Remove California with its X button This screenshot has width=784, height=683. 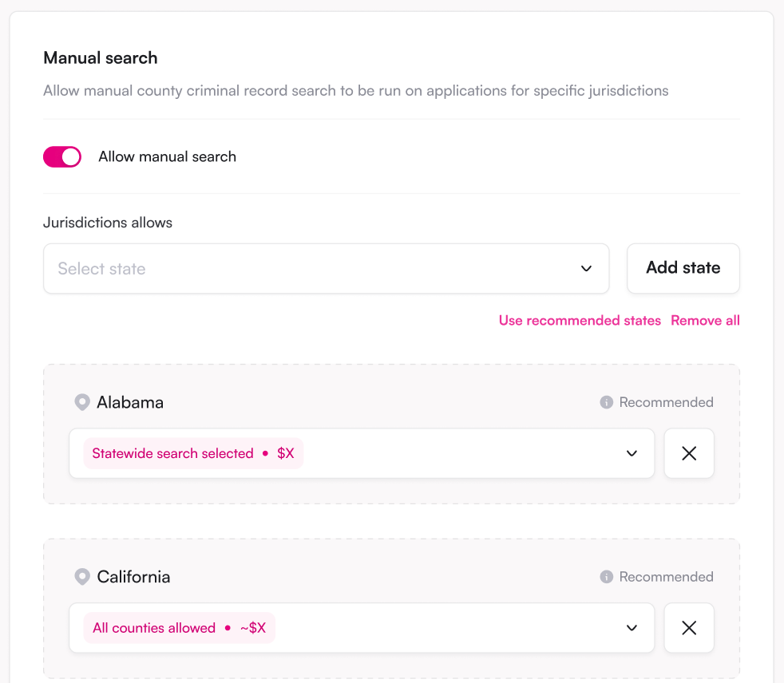click(x=689, y=627)
